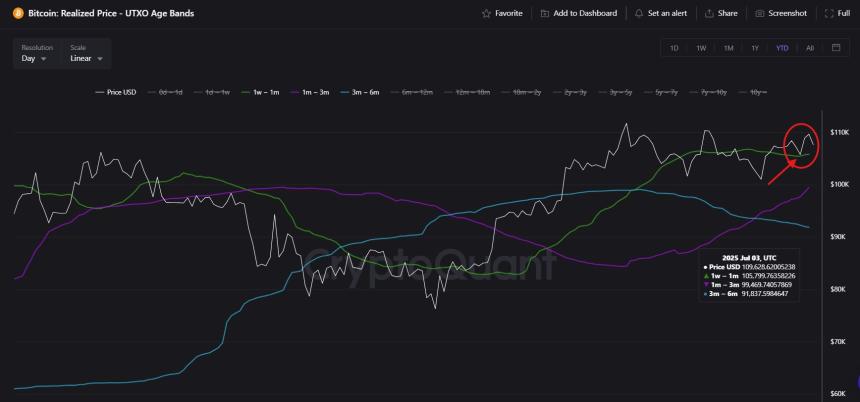Viewport: 860px width, 402px height.
Task: Select the 1D time range
Action: (x=674, y=48)
